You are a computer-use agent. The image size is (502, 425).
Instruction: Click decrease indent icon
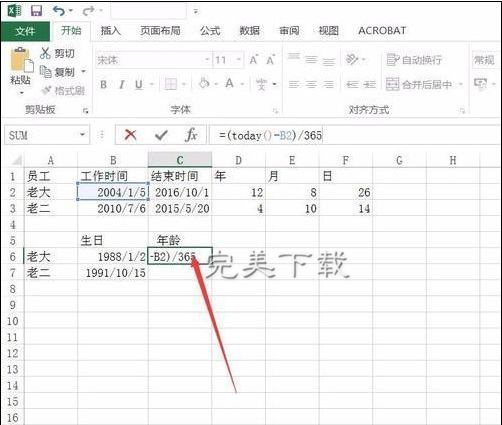pyautogui.click(x=352, y=84)
